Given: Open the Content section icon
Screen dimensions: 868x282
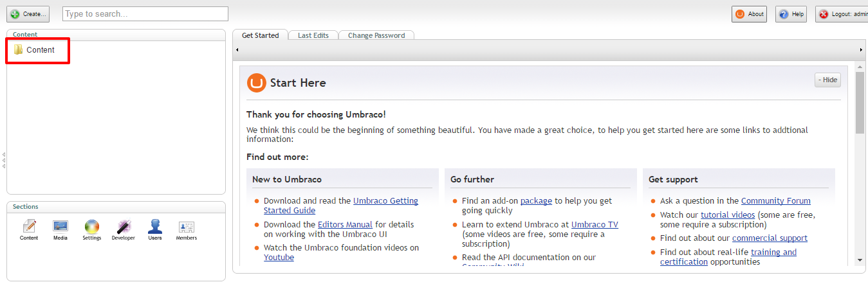Looking at the screenshot, I should pos(29,230).
